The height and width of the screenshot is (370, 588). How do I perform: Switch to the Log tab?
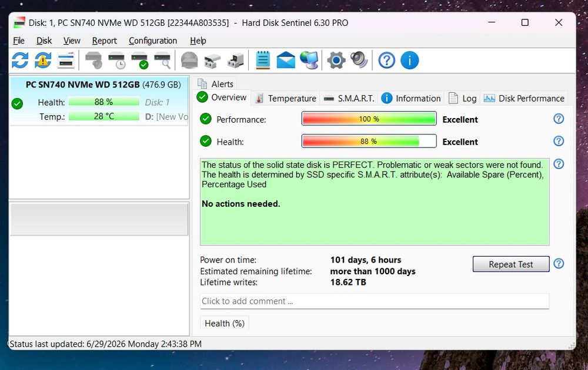[463, 98]
